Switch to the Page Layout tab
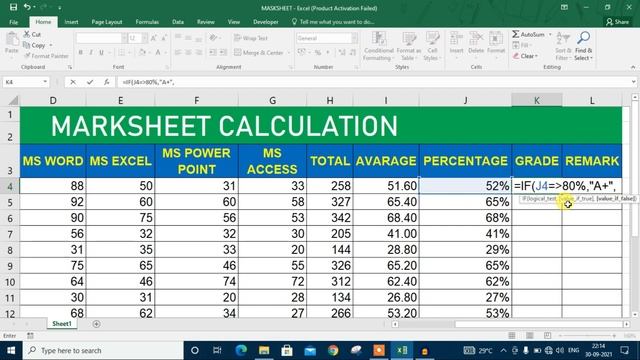Screen dimensions: 640x360 tap(107, 22)
